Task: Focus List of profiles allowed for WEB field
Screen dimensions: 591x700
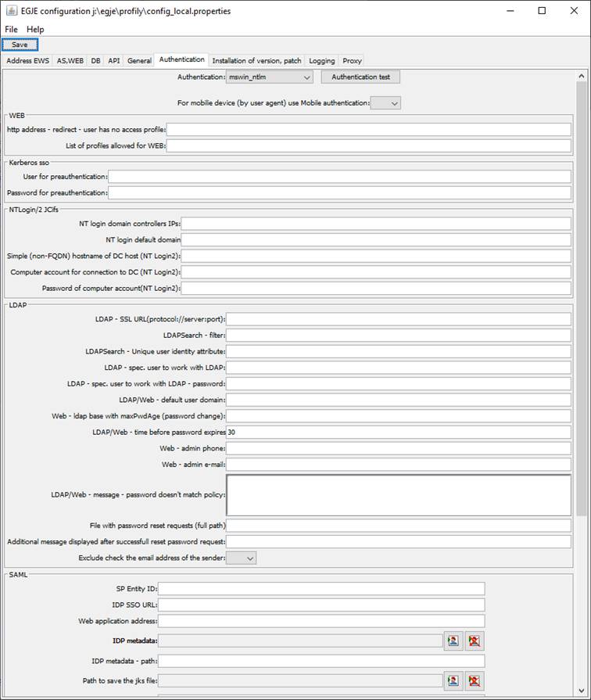Action: coord(369,146)
